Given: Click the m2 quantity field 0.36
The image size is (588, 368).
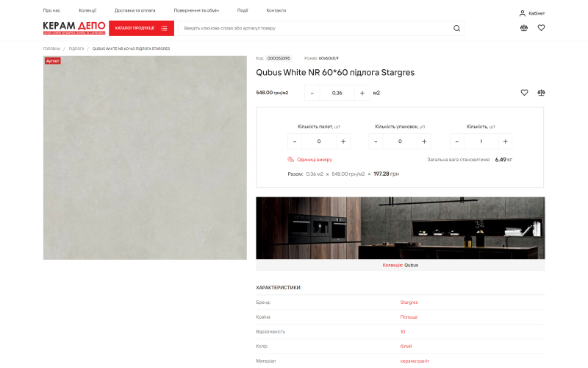Looking at the screenshot, I should point(337,93).
